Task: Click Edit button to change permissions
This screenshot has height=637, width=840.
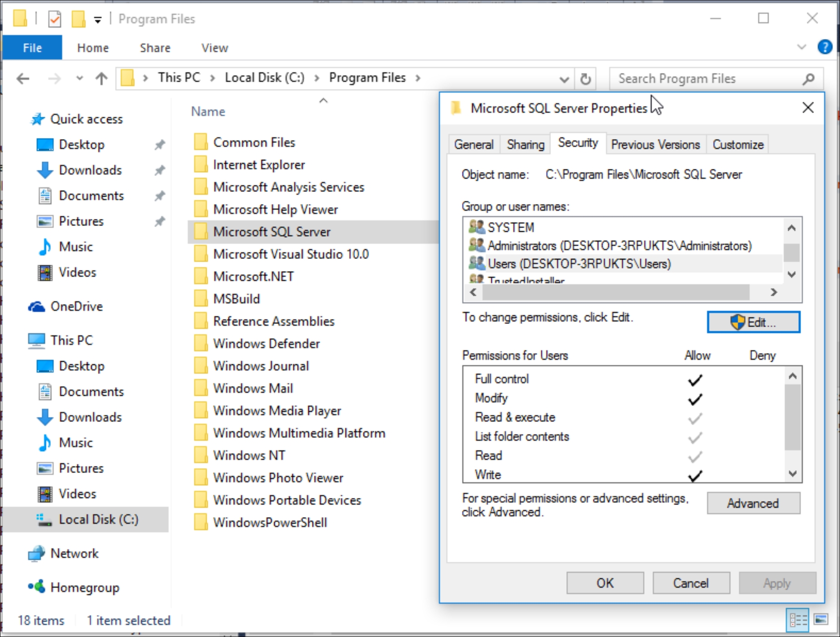Action: (x=753, y=322)
